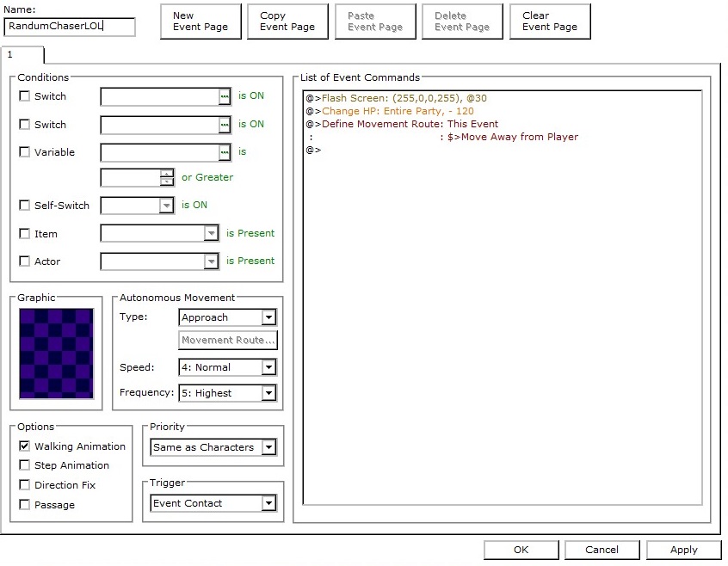Select event page tab 1
The height and width of the screenshot is (566, 728).
[x=22, y=55]
